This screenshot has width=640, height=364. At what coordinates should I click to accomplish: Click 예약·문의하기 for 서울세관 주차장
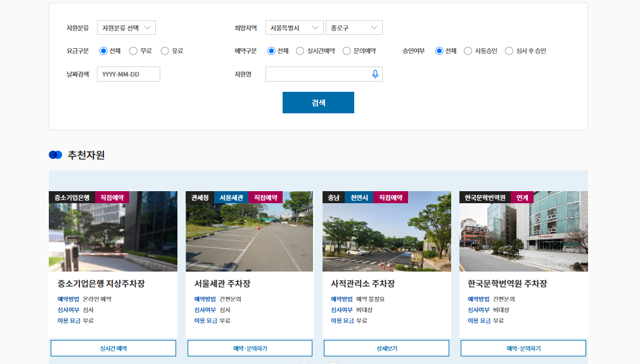click(x=250, y=348)
